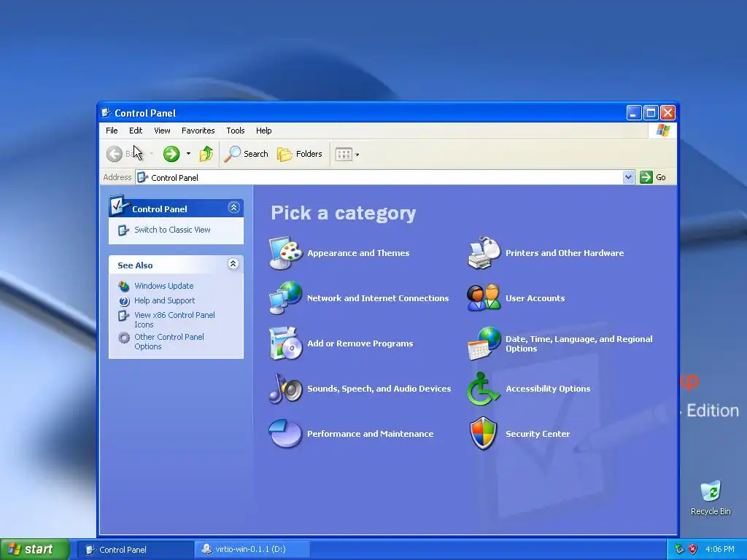Open the Address bar dropdown arrow

point(628,177)
